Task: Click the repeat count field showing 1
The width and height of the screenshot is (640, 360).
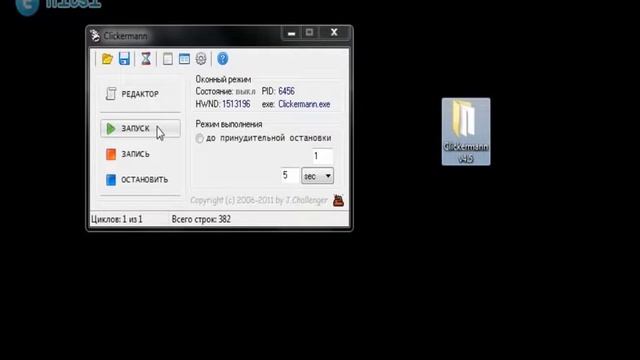Action: 322,156
